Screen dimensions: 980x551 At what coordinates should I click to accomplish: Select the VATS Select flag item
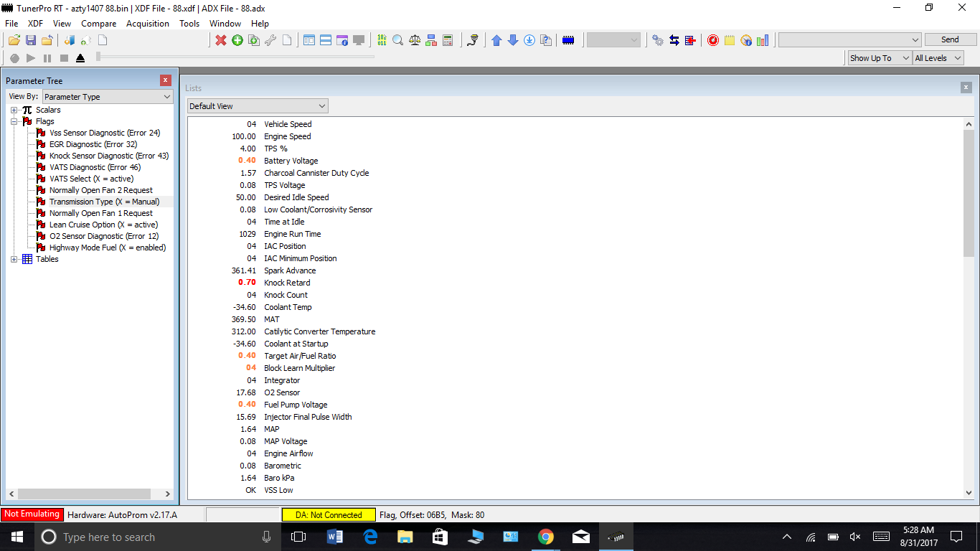click(91, 179)
